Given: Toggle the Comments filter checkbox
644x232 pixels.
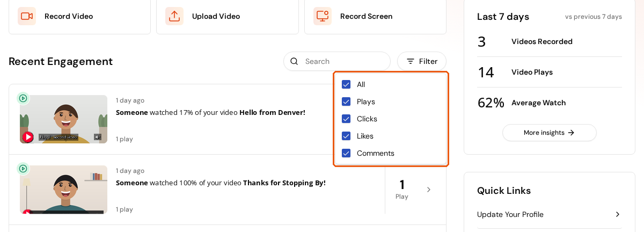Looking at the screenshot, I should [x=346, y=153].
